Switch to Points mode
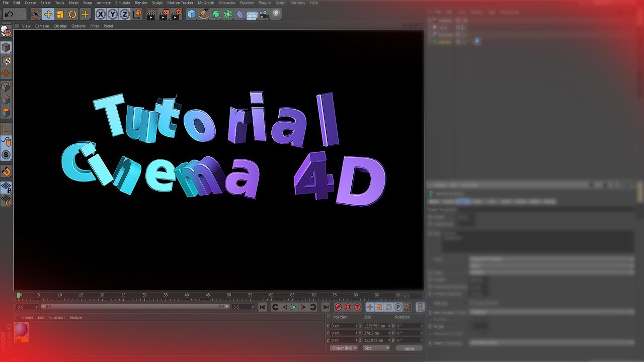 click(x=6, y=86)
